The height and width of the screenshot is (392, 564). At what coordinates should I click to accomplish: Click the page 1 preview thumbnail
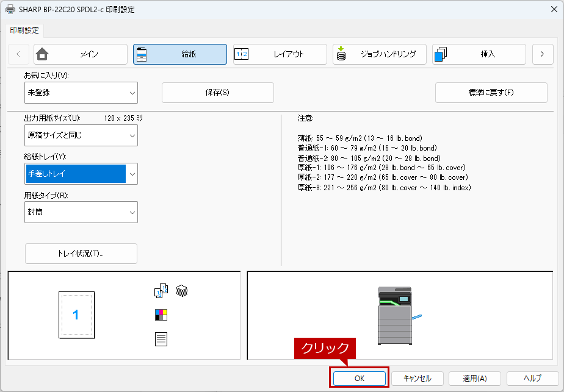click(x=76, y=315)
